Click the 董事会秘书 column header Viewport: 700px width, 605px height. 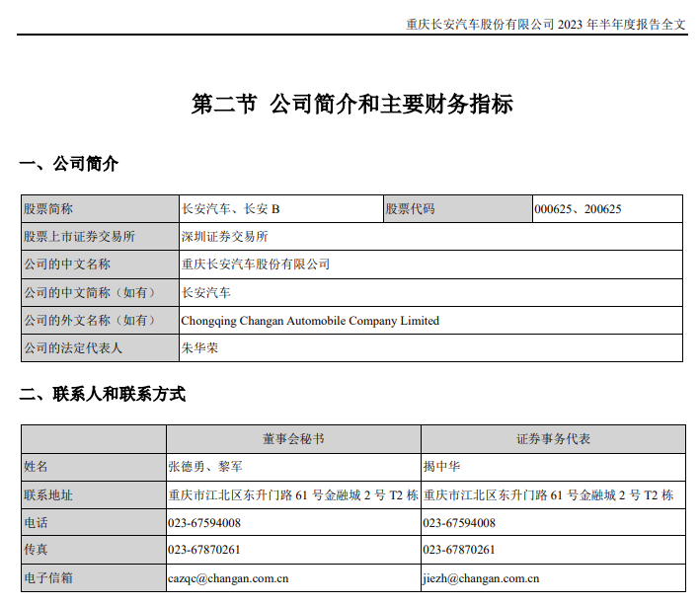[x=293, y=439]
